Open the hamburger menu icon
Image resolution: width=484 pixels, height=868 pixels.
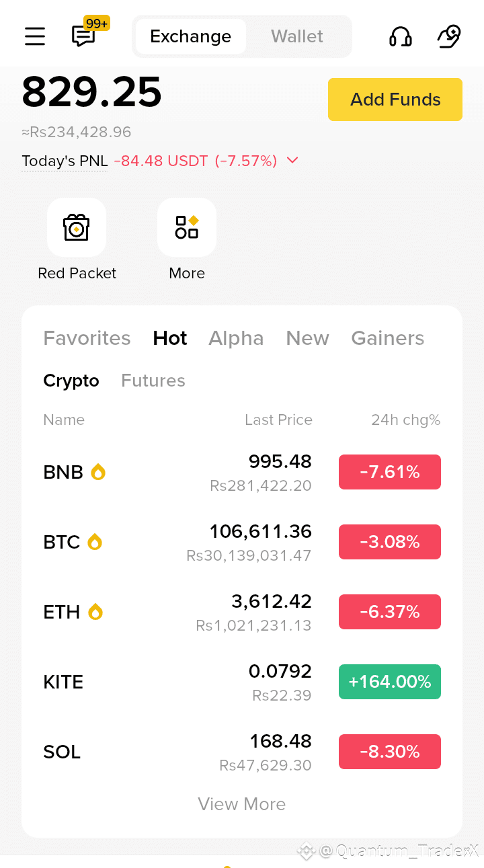click(35, 36)
